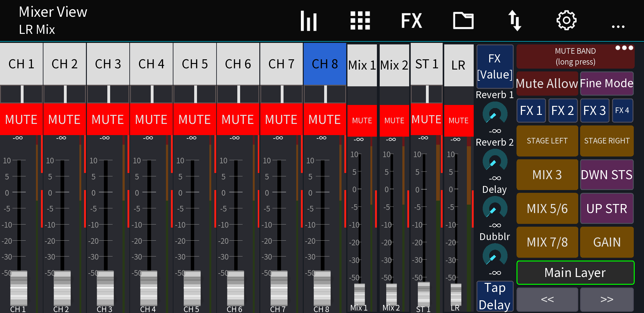Open the top-right ellipsis menu
This screenshot has height=313, width=644.
pyautogui.click(x=618, y=26)
